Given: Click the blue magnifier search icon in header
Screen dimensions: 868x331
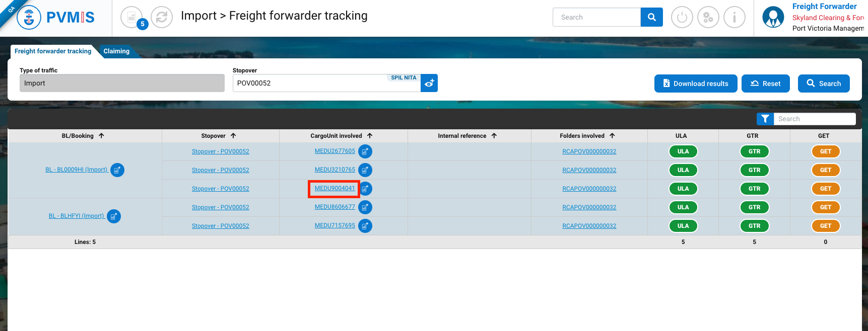Looking at the screenshot, I should 651,17.
